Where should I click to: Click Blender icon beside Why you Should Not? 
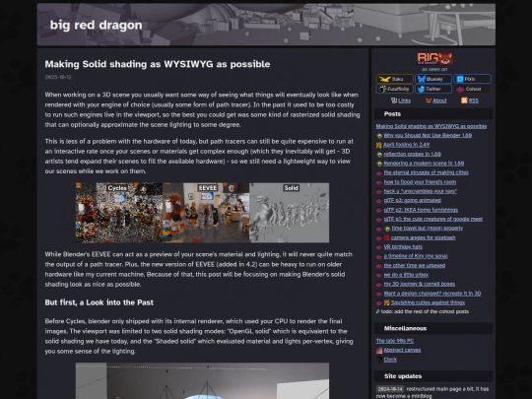[379, 136]
